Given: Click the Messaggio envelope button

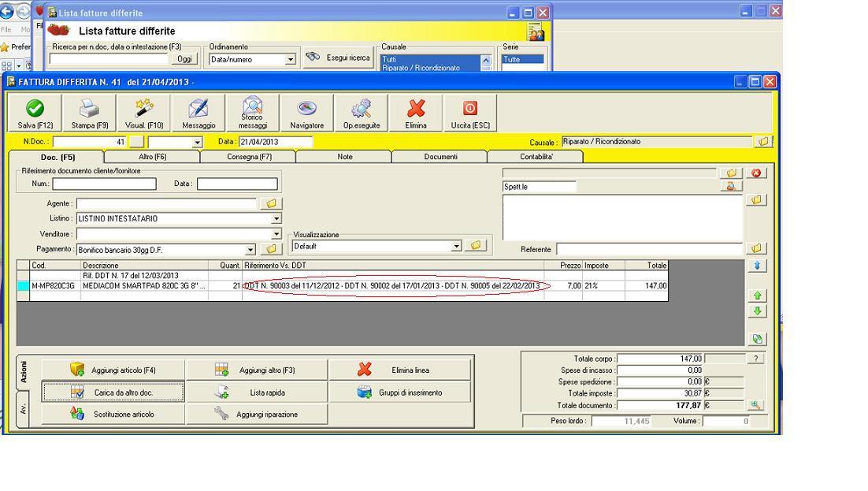Looking at the screenshot, I should click(198, 113).
